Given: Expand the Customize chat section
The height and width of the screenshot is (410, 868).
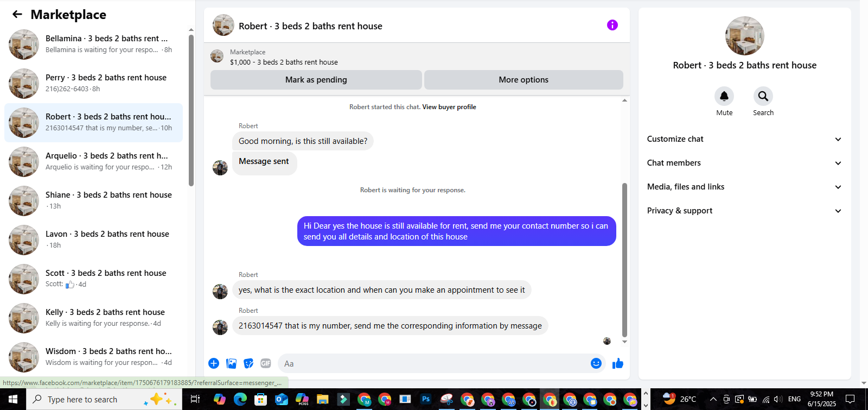Looking at the screenshot, I should pyautogui.click(x=744, y=139).
